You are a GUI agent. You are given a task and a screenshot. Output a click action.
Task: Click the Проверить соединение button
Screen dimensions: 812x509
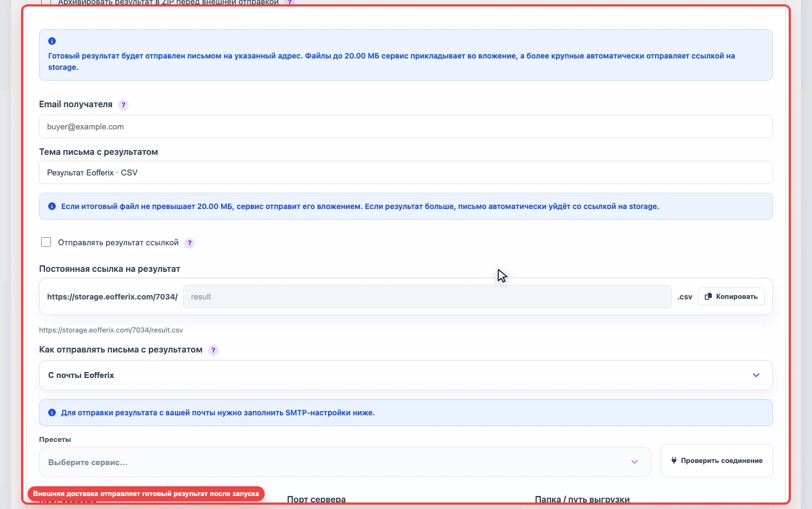tap(716, 460)
